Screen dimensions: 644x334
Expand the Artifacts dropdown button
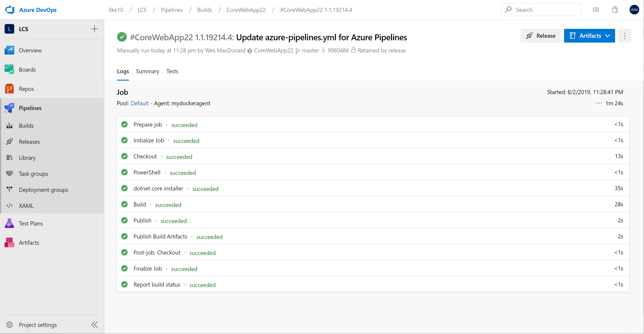point(589,36)
